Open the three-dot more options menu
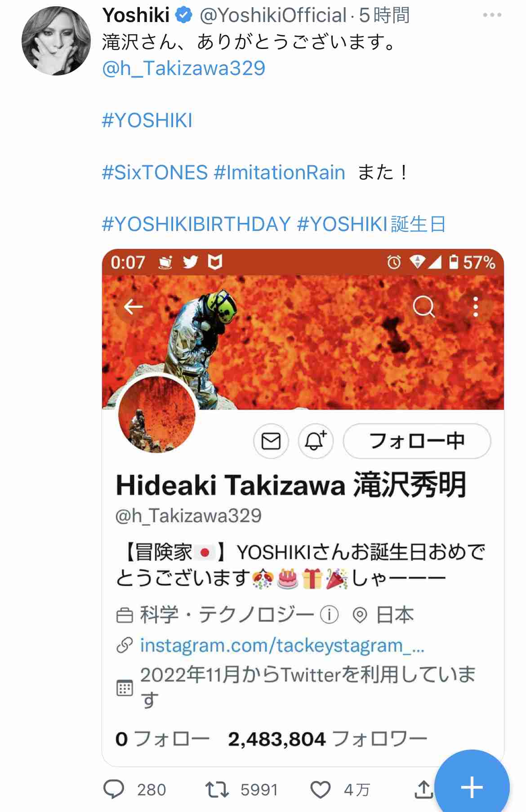Viewport: 526px width, 812px height. pos(492,15)
